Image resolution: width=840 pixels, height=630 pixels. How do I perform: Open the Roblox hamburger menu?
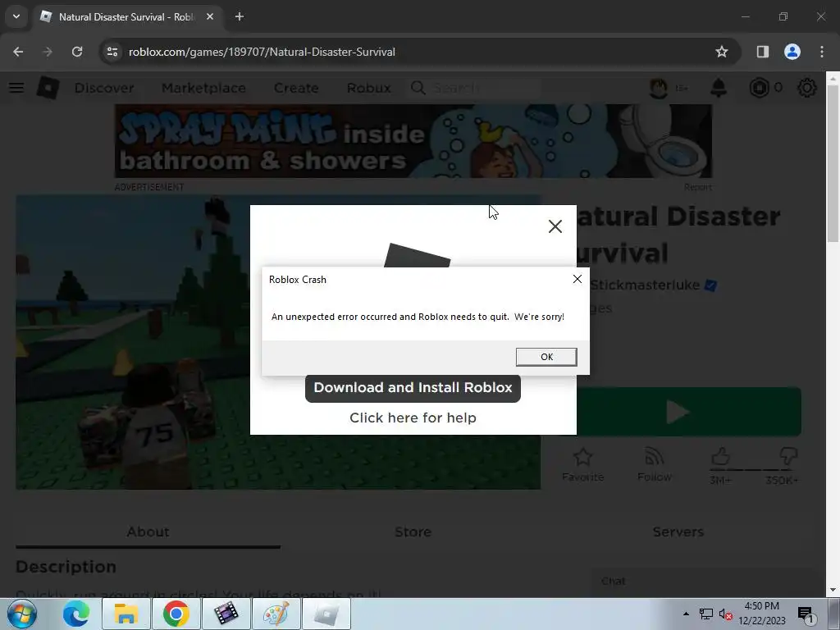[x=16, y=87]
